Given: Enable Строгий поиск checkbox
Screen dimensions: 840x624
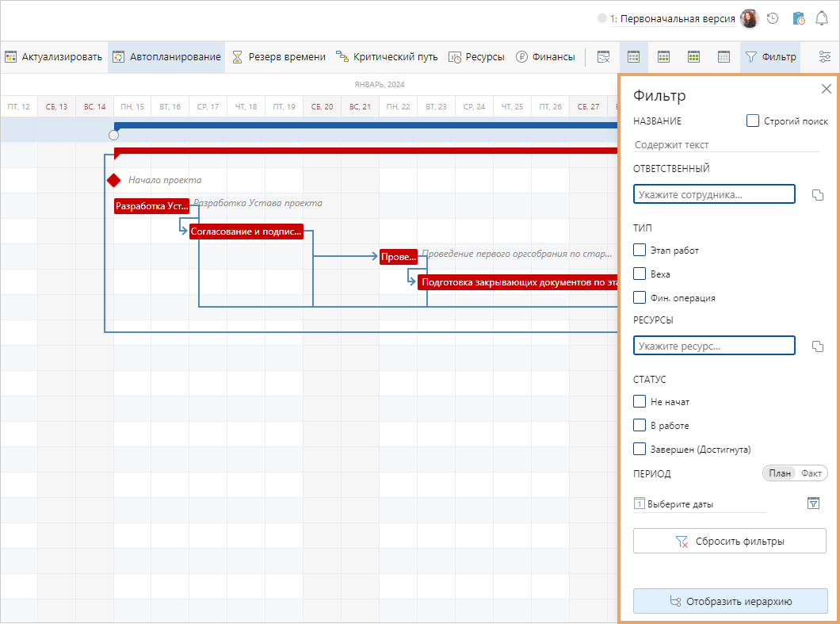Looking at the screenshot, I should (753, 121).
